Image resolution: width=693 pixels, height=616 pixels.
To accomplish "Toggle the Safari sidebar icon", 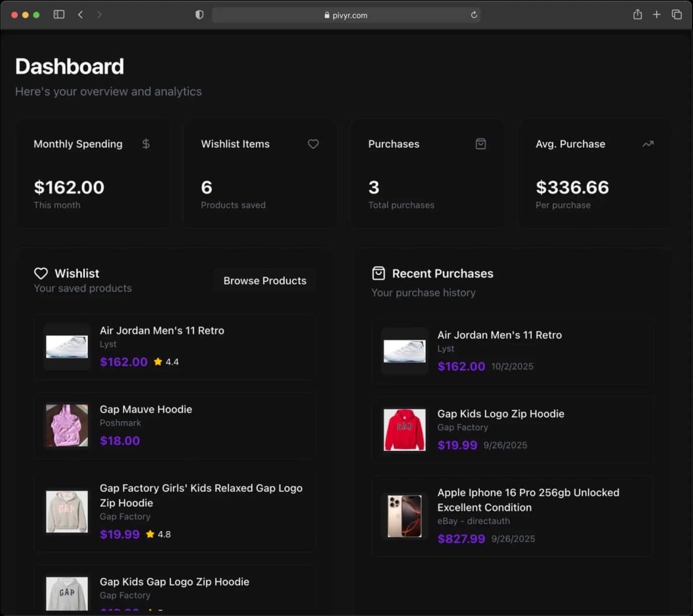I will pos(59,14).
